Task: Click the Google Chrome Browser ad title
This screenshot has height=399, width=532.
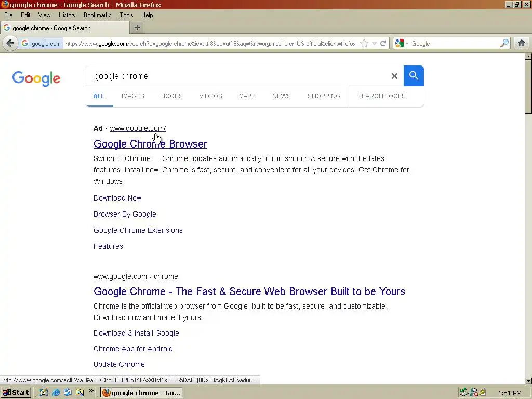Action: click(150, 144)
